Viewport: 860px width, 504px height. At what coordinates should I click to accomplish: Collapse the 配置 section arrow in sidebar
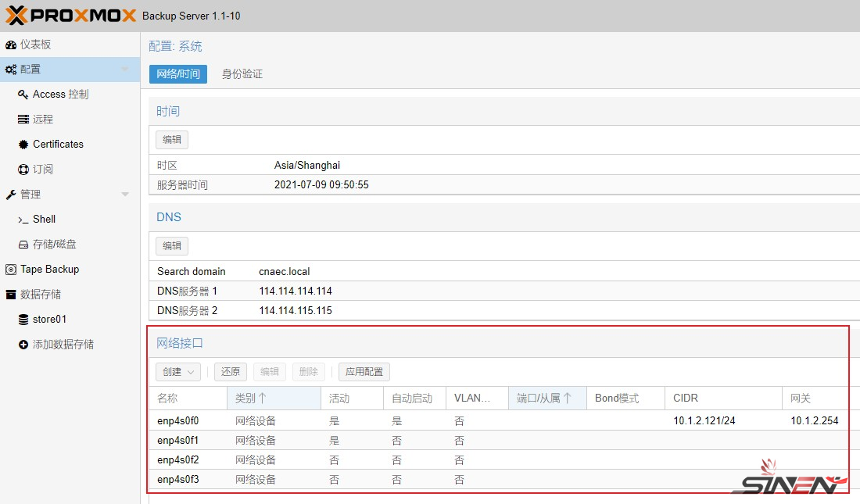pos(125,69)
